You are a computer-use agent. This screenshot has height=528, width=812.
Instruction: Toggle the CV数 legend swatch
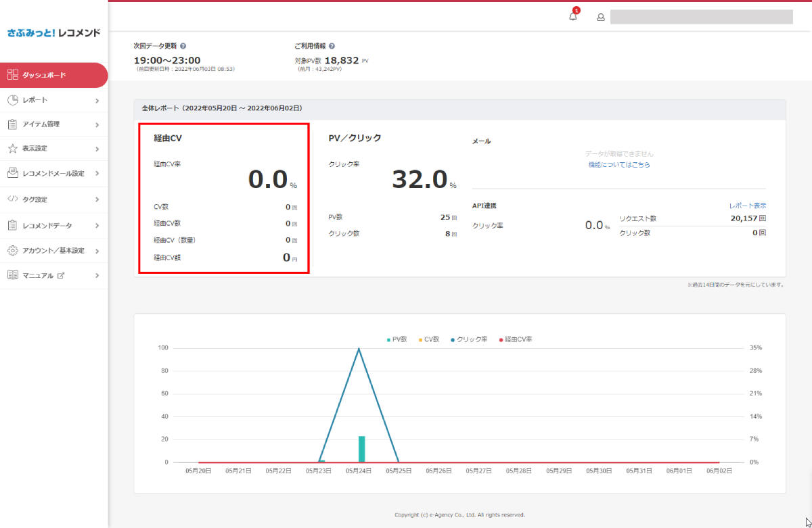[x=420, y=339]
